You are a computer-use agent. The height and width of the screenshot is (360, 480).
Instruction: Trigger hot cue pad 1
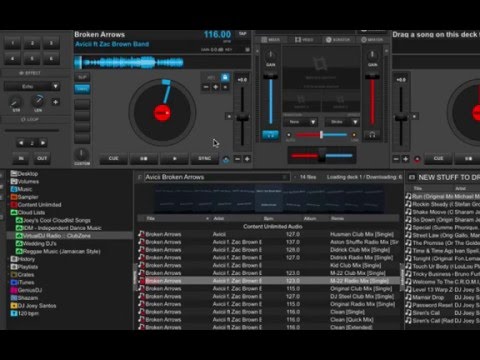point(13,43)
